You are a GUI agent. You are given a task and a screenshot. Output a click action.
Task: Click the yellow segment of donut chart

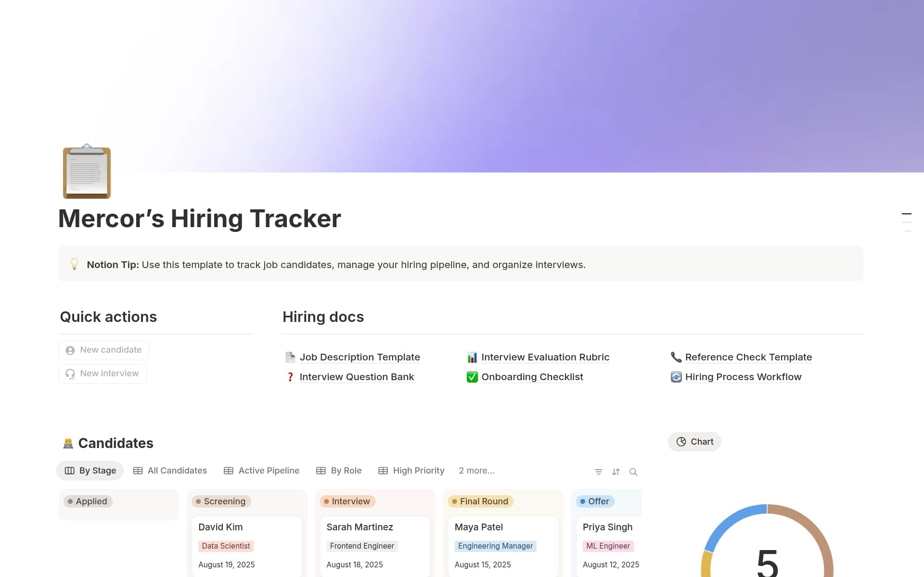(x=706, y=564)
